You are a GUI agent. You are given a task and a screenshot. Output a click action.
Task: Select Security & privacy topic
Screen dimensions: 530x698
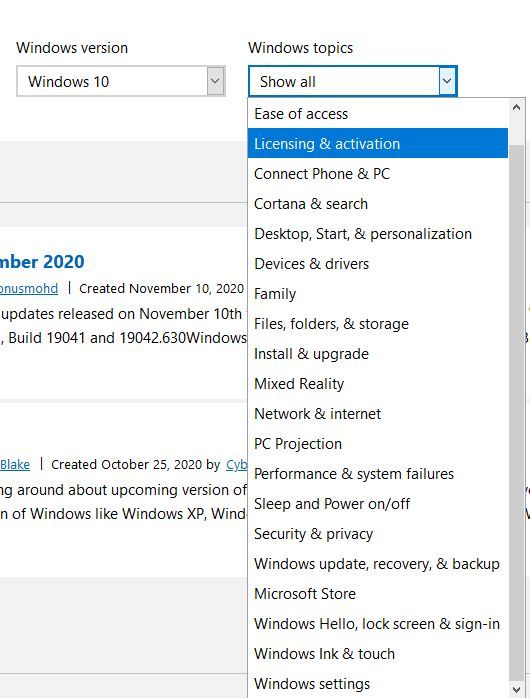click(x=378, y=534)
